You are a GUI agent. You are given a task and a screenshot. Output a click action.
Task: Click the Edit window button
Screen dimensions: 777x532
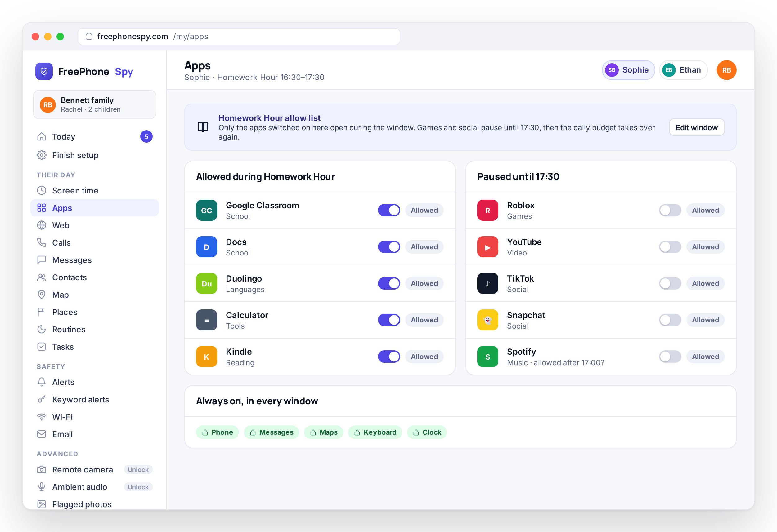point(697,127)
